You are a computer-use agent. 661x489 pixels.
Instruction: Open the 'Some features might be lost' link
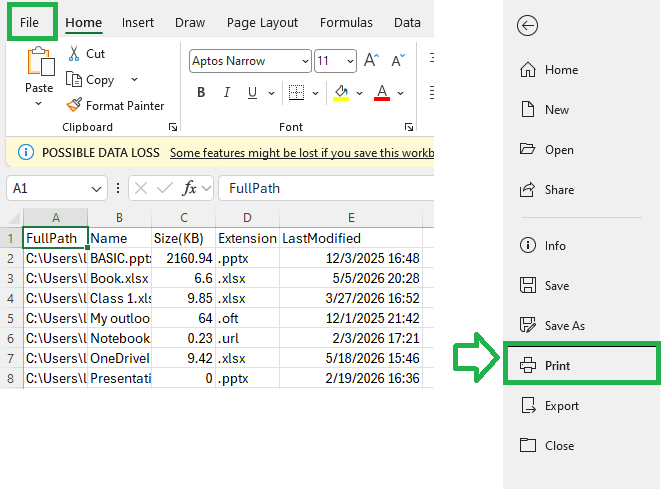302,153
